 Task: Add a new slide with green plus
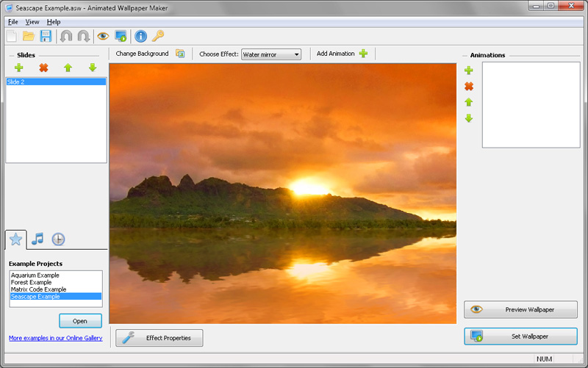[19, 68]
